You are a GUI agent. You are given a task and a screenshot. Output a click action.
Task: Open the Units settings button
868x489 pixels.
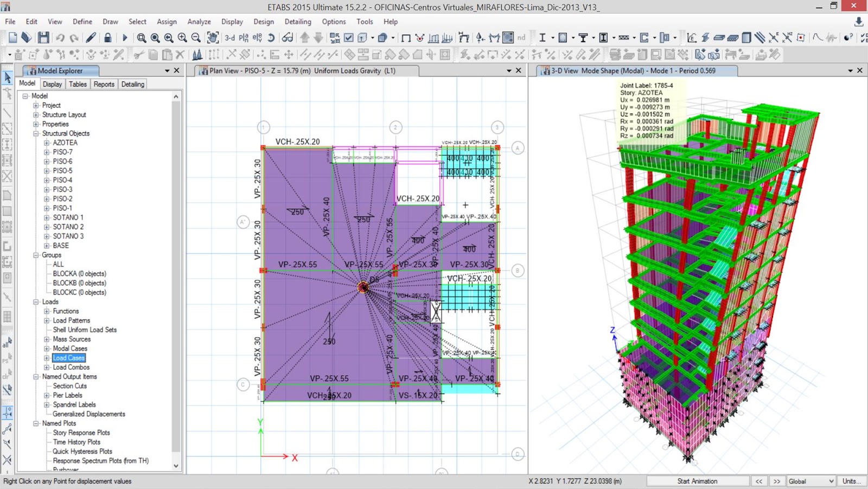click(850, 481)
